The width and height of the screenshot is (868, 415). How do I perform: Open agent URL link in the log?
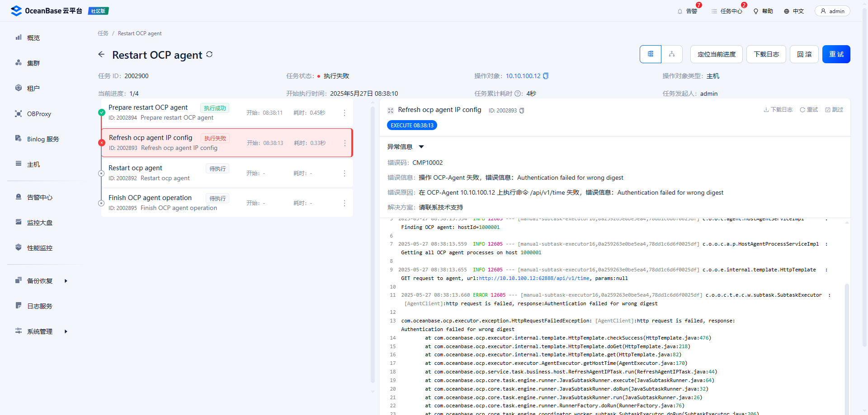point(534,278)
